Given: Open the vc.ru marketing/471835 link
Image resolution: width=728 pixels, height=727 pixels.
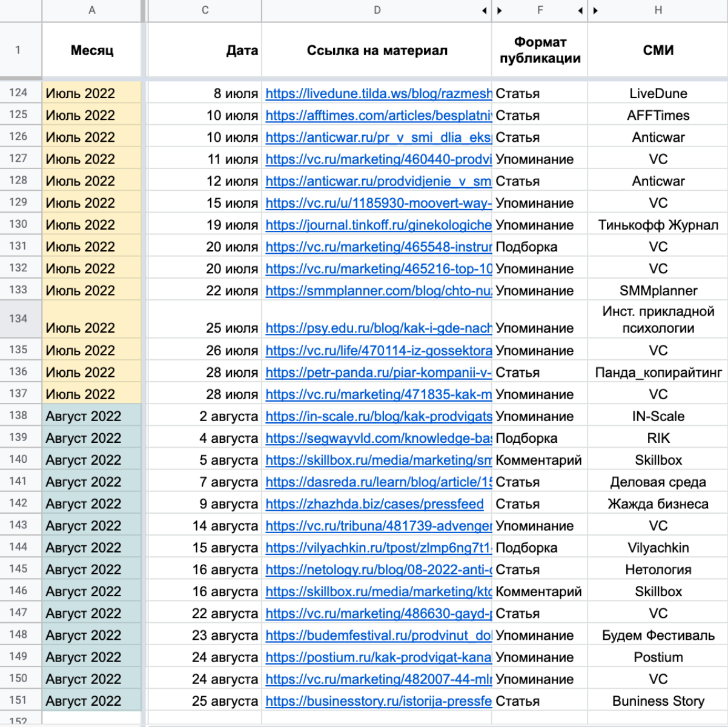Looking at the screenshot, I should pos(379,394).
